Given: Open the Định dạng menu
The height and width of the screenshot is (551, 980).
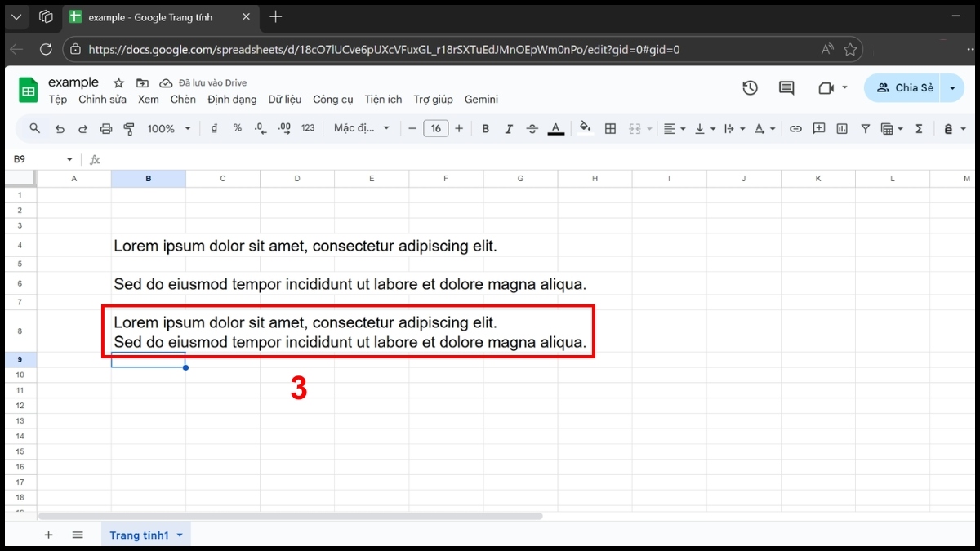Looking at the screenshot, I should point(232,99).
